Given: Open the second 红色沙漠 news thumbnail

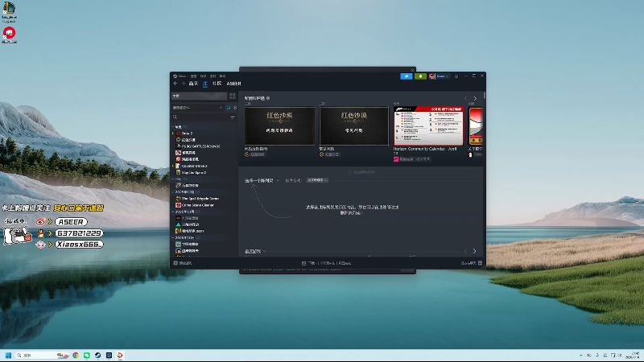Looking at the screenshot, I should [x=354, y=126].
